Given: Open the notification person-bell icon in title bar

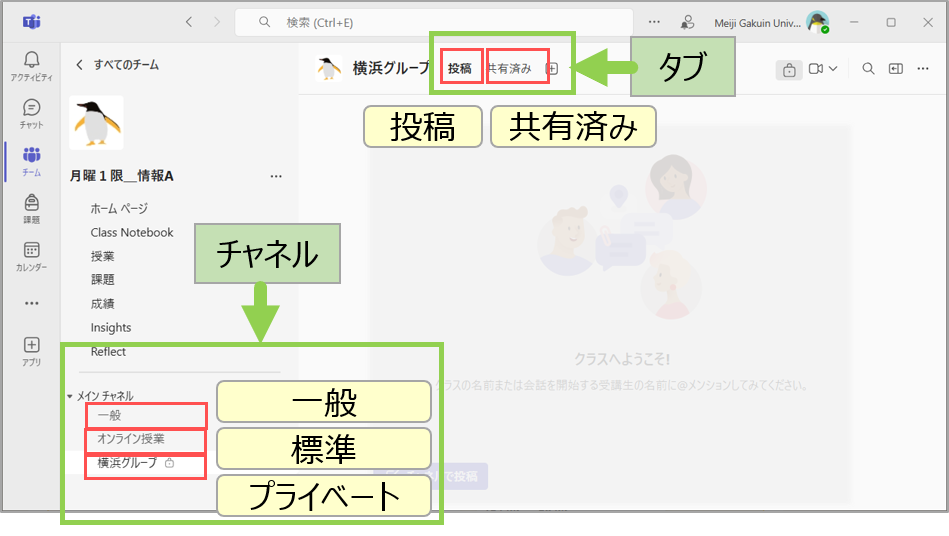Looking at the screenshot, I should tap(687, 22).
